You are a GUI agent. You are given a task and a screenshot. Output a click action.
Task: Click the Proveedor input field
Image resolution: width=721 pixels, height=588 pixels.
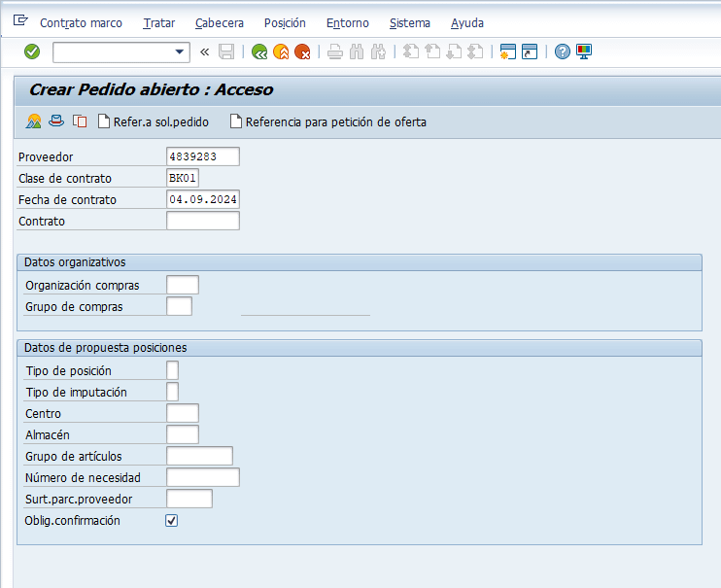pyautogui.click(x=203, y=156)
